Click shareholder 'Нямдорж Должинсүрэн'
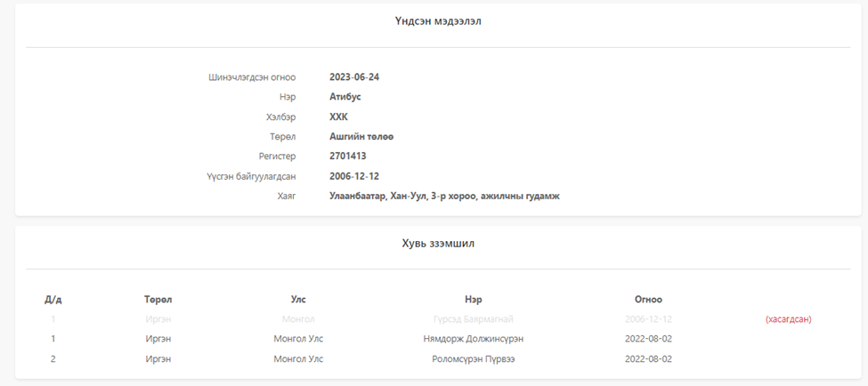 pyautogui.click(x=474, y=339)
